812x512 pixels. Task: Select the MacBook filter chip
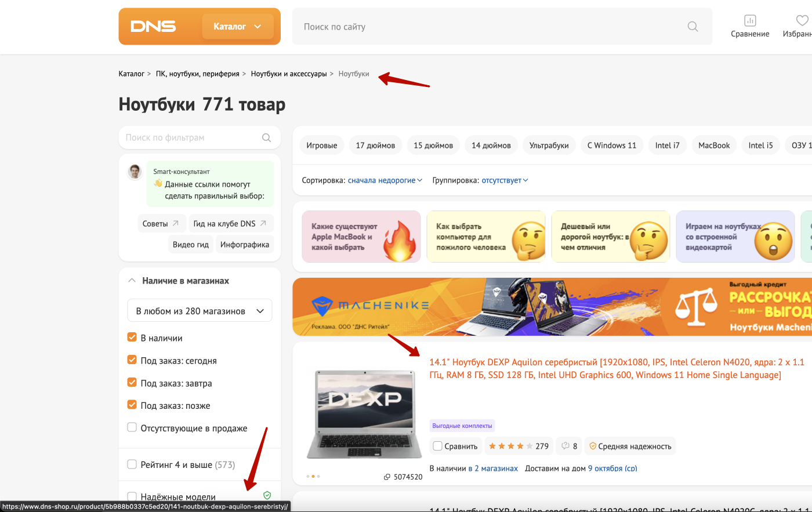(714, 146)
